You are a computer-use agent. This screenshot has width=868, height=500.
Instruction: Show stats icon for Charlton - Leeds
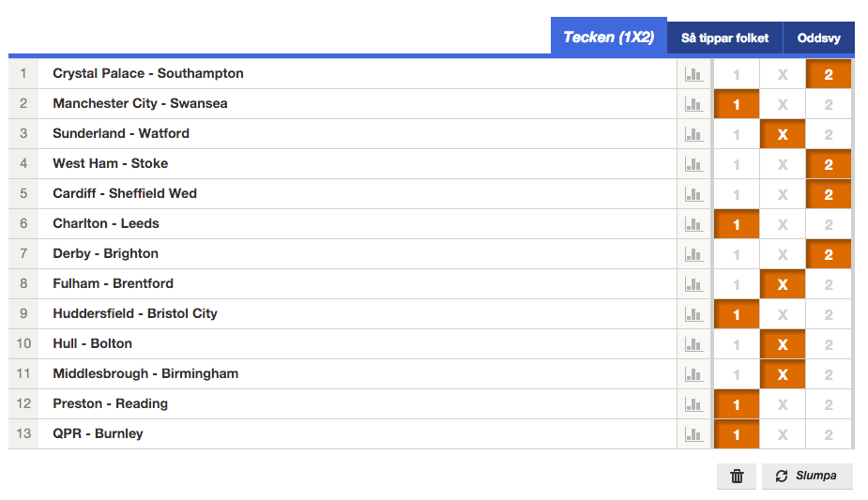tap(693, 224)
